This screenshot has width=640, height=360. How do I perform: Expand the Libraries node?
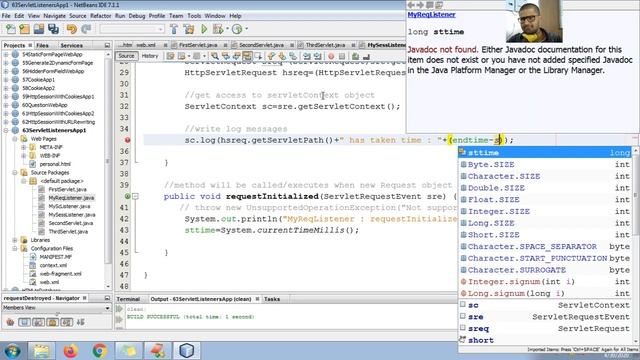coord(15,240)
